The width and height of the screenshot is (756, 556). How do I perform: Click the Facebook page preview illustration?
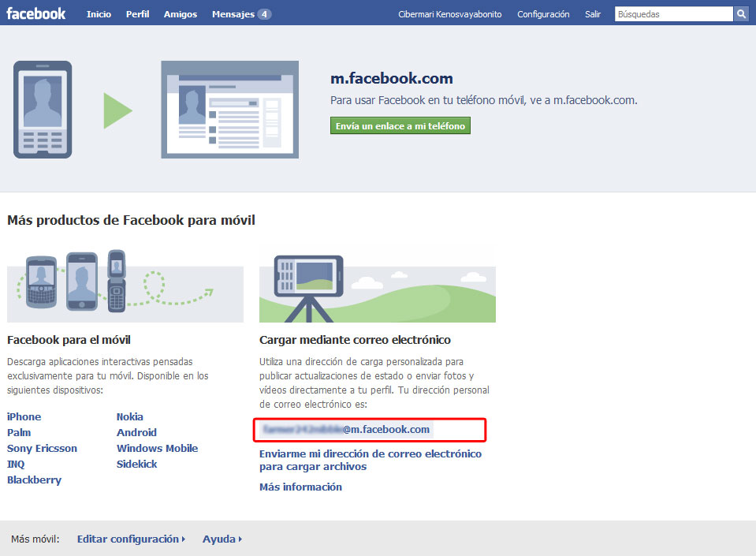(229, 110)
